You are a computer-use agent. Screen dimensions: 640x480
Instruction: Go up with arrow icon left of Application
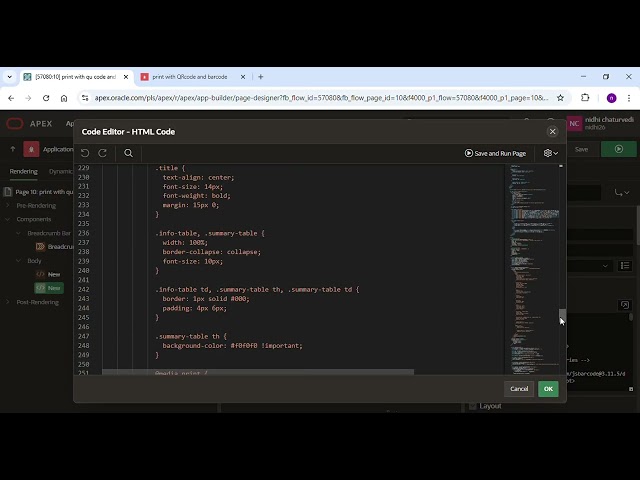point(13,149)
